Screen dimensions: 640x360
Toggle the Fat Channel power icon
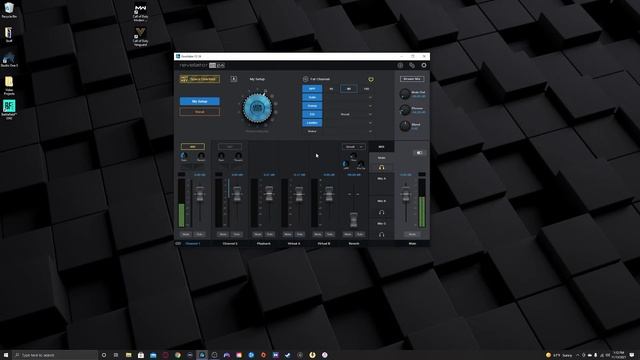coord(305,79)
